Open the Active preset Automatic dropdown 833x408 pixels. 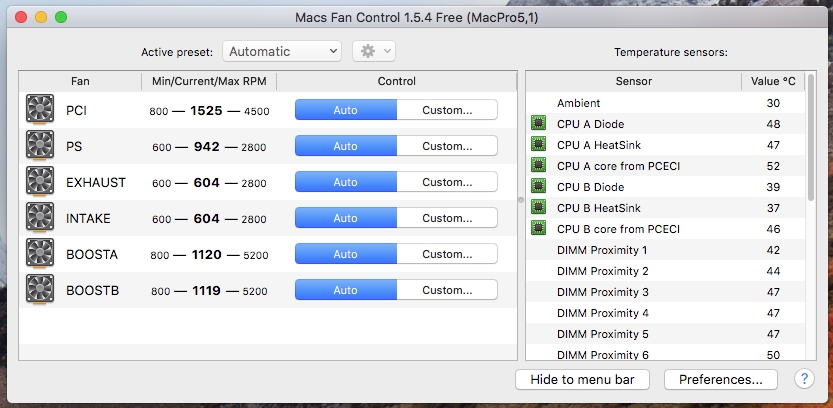[282, 51]
